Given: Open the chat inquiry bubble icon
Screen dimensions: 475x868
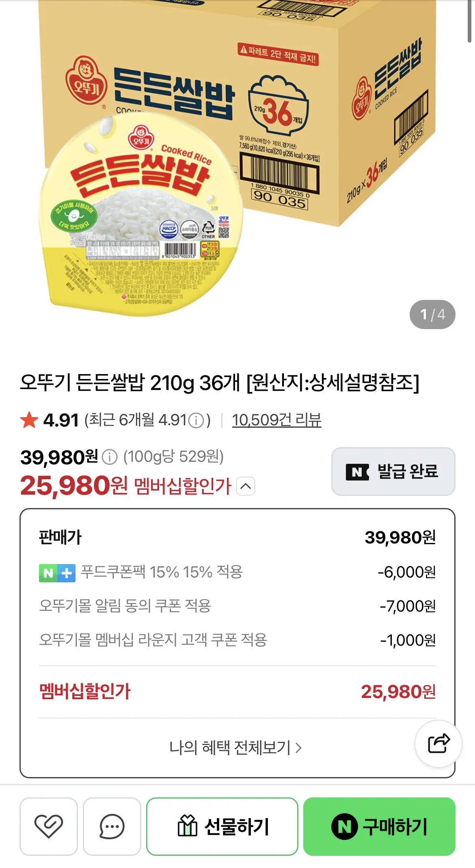Looking at the screenshot, I should (112, 826).
